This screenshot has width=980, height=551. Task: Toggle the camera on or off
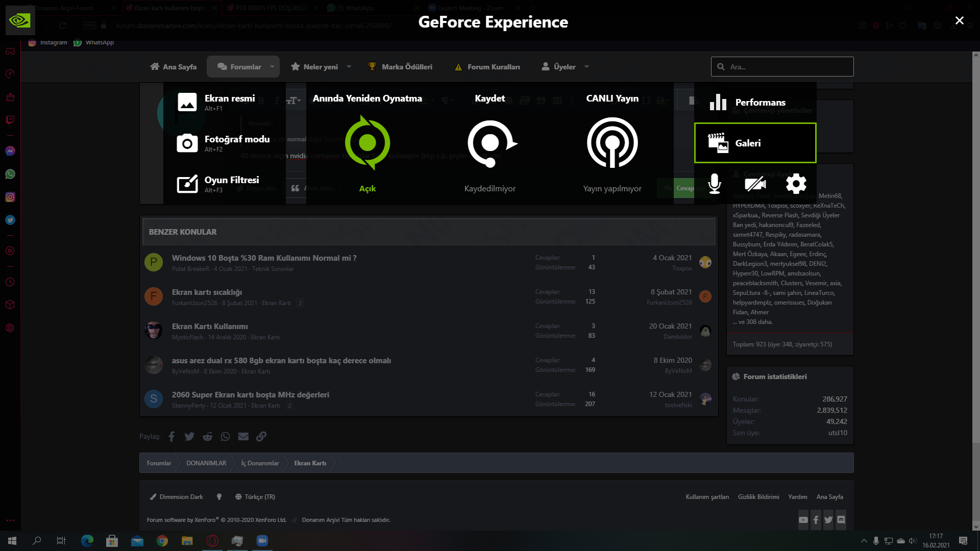click(755, 184)
